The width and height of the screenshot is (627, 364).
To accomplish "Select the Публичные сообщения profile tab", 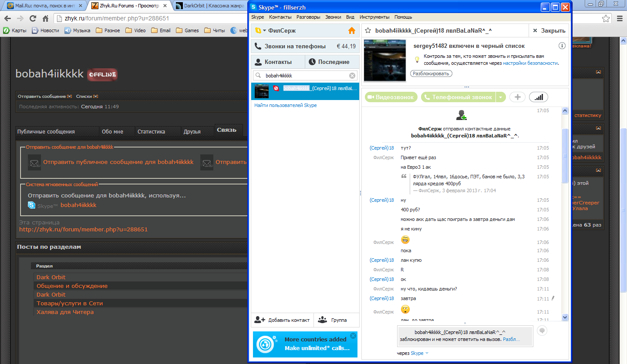I will tap(46, 131).
